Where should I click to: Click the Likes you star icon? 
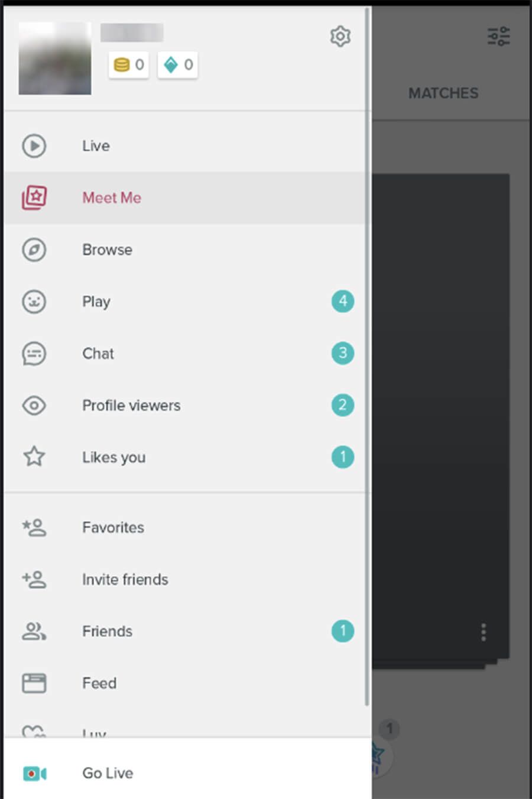click(34, 457)
